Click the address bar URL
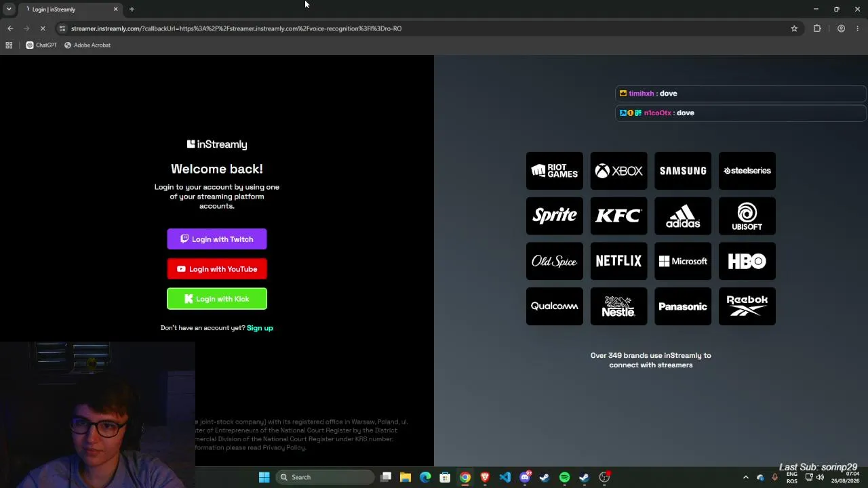 coord(236,28)
